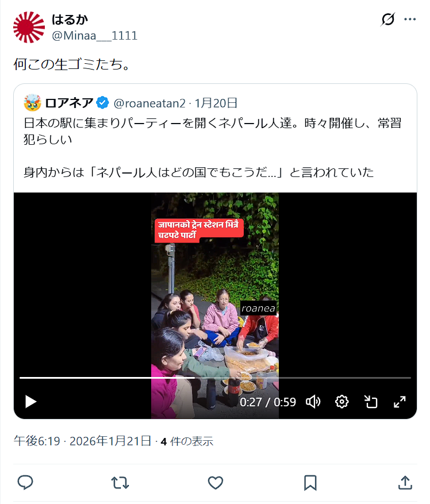This screenshot has height=504, width=430.
Task: Open the three-dot more options menu
Action: (x=410, y=20)
